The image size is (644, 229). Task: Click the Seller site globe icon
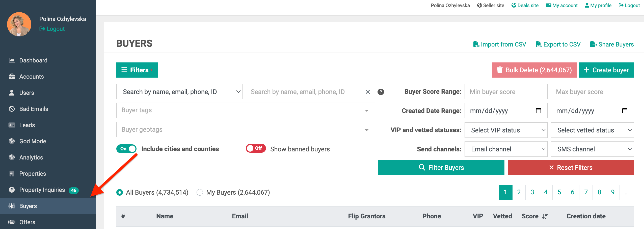click(479, 5)
